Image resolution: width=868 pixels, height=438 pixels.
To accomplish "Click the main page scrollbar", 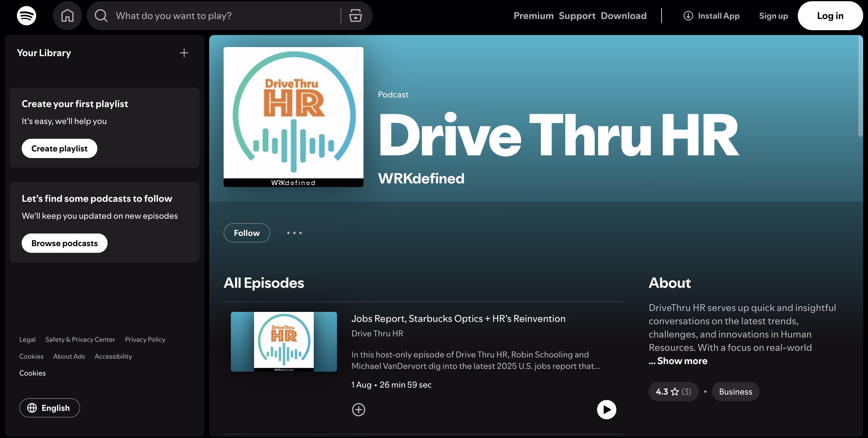I will (860, 86).
